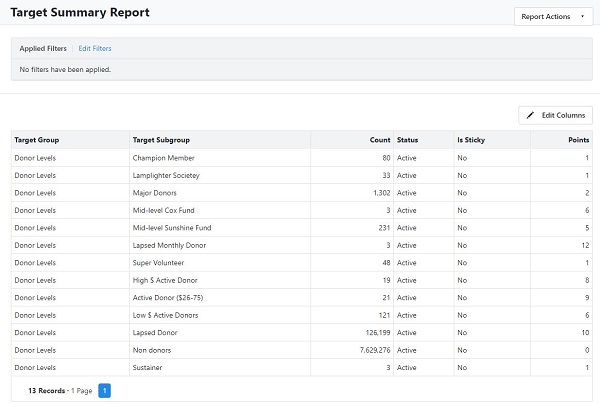Open the Report Actions dropdown

(553, 16)
